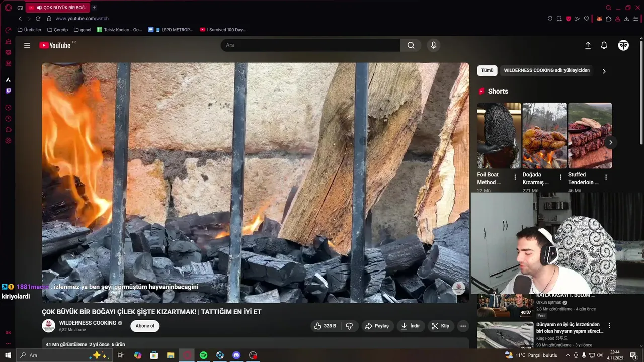
Task: Open the Windows Start menu
Action: pyautogui.click(x=8, y=355)
